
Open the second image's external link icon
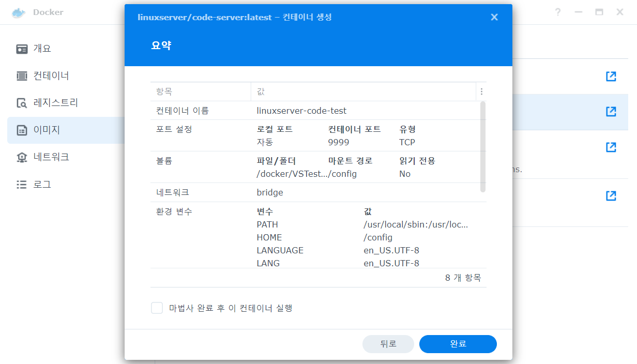pos(611,111)
